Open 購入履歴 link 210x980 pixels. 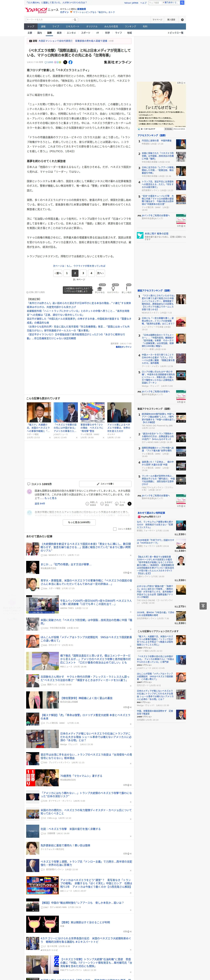tap(171, 20)
